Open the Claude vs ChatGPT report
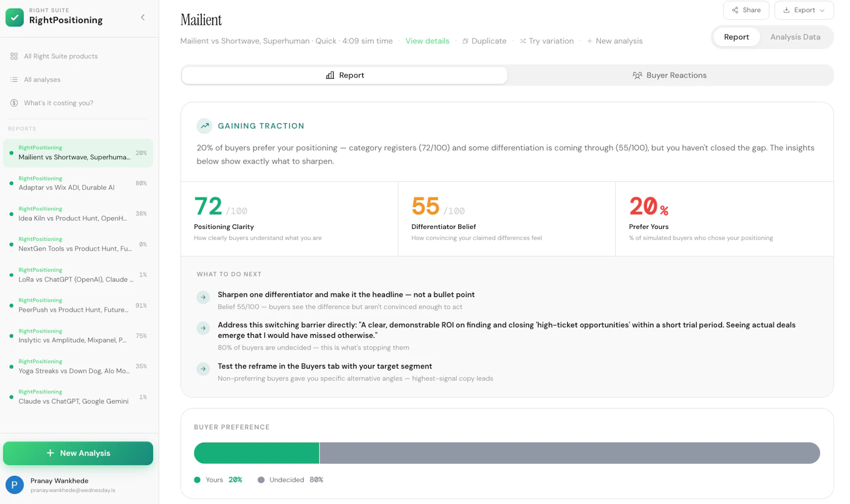Image resolution: width=850 pixels, height=504 pixels. point(78,397)
